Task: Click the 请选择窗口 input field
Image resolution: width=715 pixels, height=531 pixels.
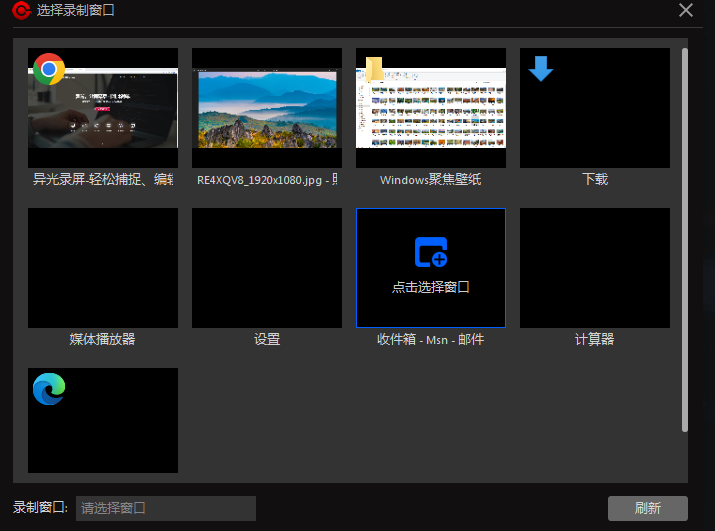Action: [166, 508]
